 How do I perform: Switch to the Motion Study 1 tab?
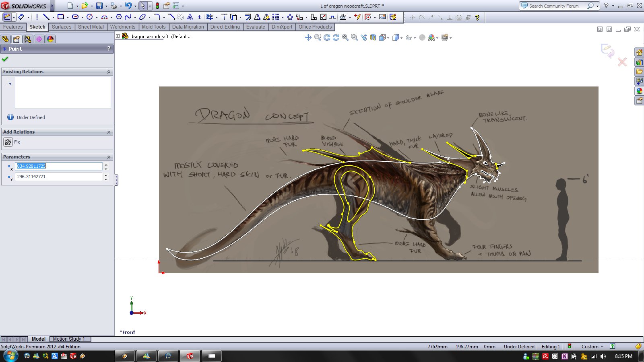(69, 339)
